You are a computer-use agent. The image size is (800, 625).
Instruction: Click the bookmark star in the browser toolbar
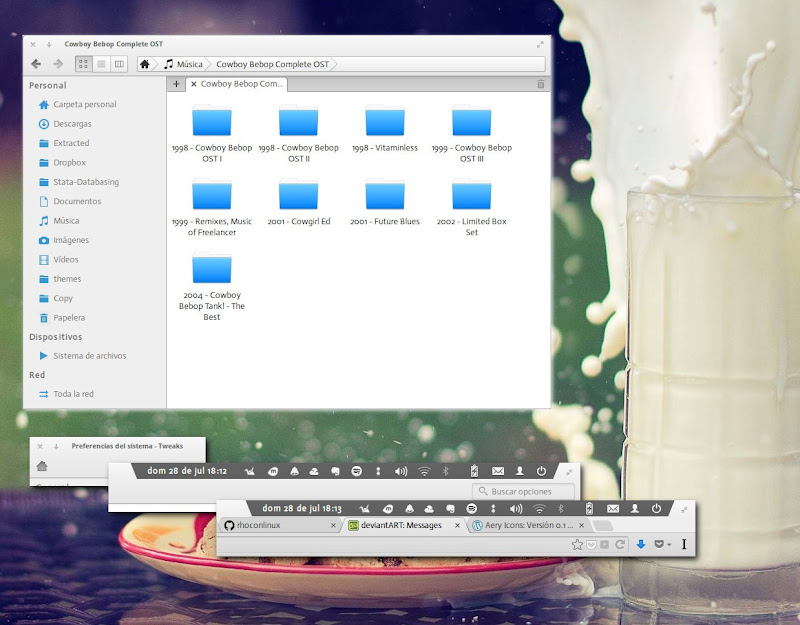pyautogui.click(x=577, y=545)
